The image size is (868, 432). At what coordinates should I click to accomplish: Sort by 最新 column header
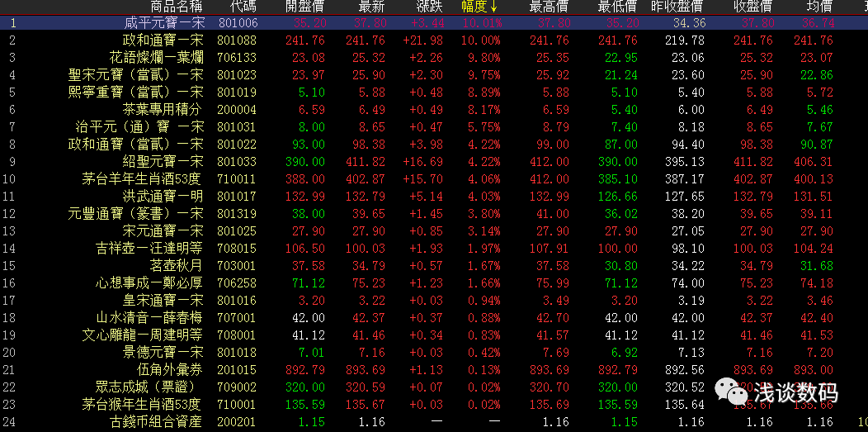[371, 7]
